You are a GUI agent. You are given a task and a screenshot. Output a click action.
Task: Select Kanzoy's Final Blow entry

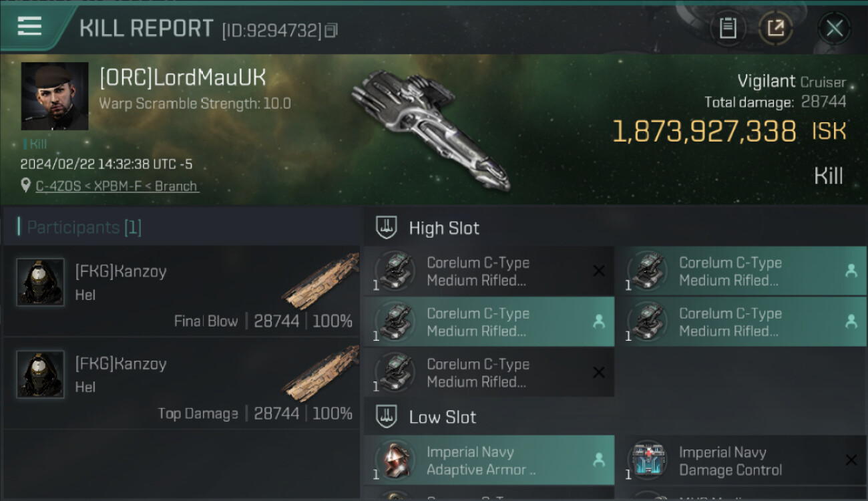click(x=182, y=291)
